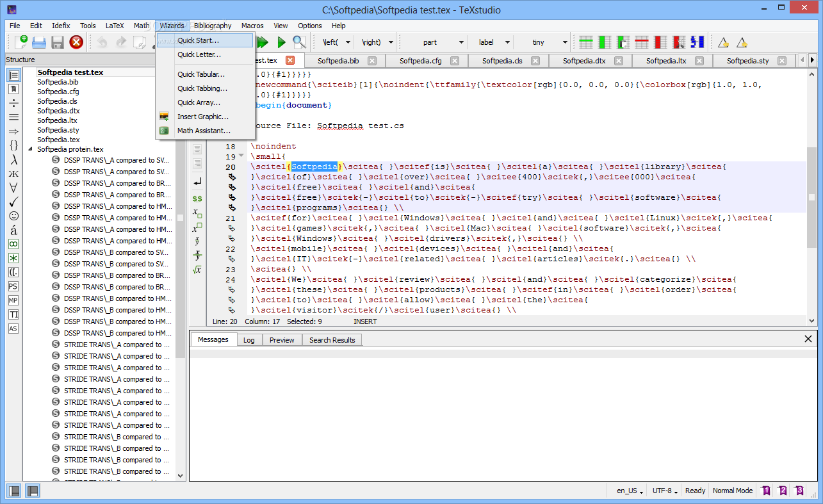The image size is (823, 504).
Task: Remove table column with red column icon
Action: [660, 42]
